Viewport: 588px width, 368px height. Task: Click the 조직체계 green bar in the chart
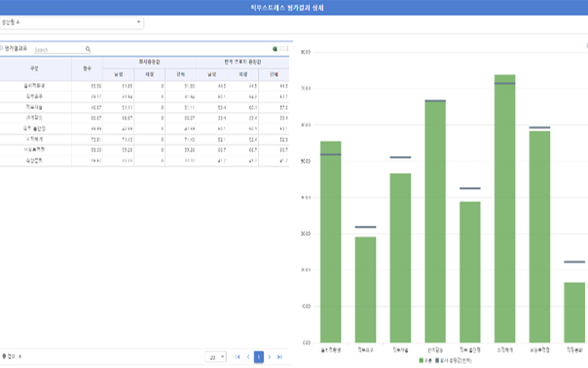pos(504,208)
